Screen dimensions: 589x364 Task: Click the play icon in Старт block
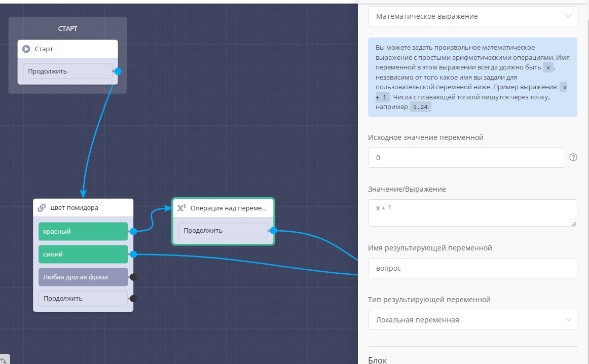pyautogui.click(x=27, y=49)
